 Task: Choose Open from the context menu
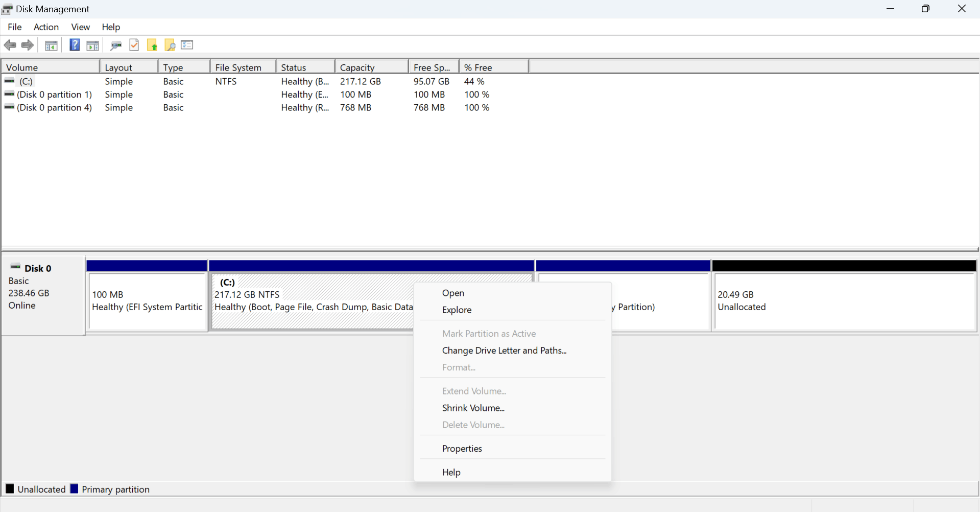coord(513,293)
